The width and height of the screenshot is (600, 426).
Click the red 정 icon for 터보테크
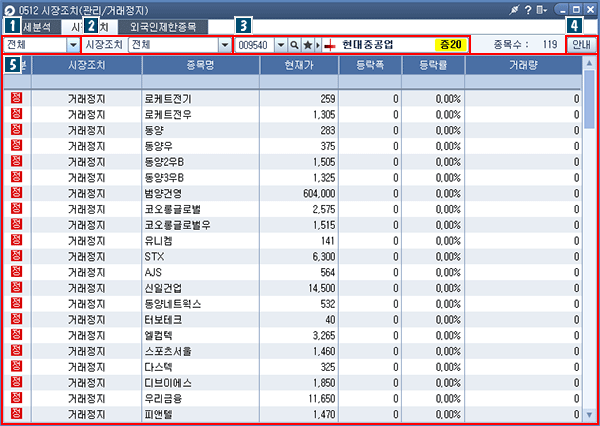pyautogui.click(x=16, y=319)
